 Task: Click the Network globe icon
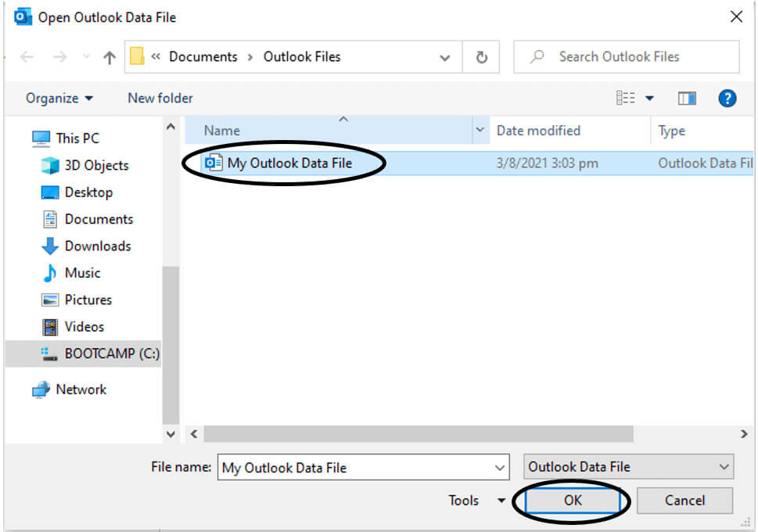[x=41, y=390]
